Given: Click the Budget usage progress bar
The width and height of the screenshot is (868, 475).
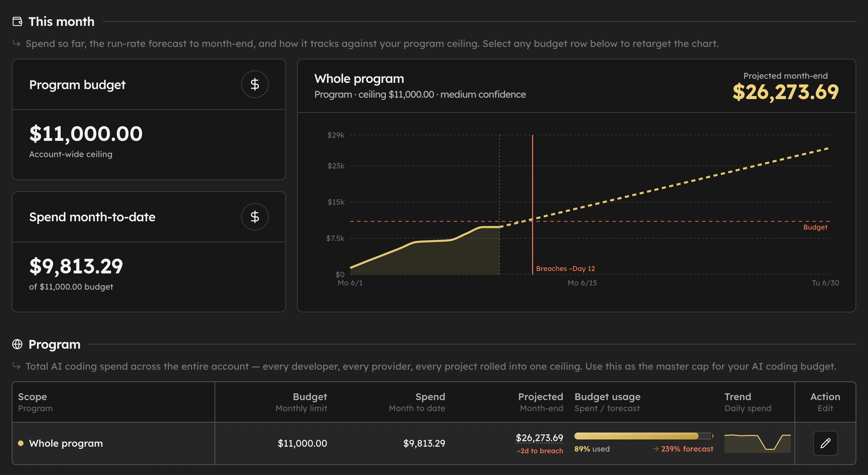Looking at the screenshot, I should point(644,436).
